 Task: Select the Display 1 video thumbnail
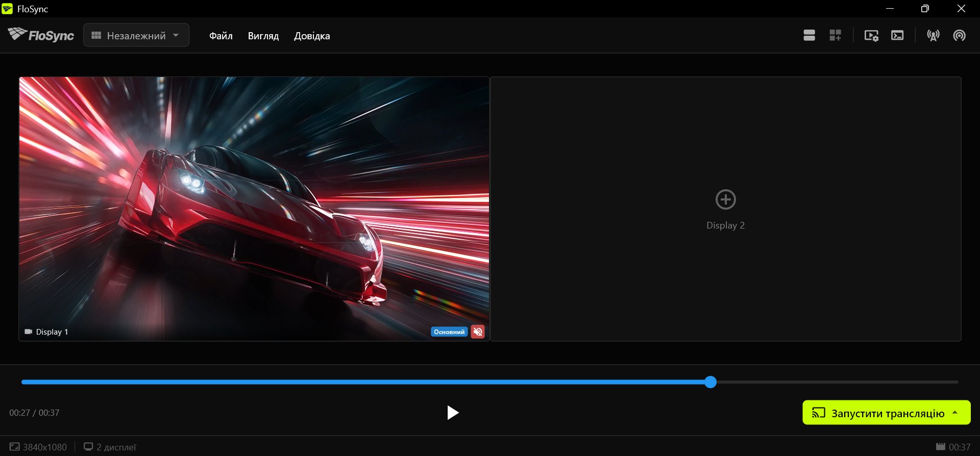(254, 209)
